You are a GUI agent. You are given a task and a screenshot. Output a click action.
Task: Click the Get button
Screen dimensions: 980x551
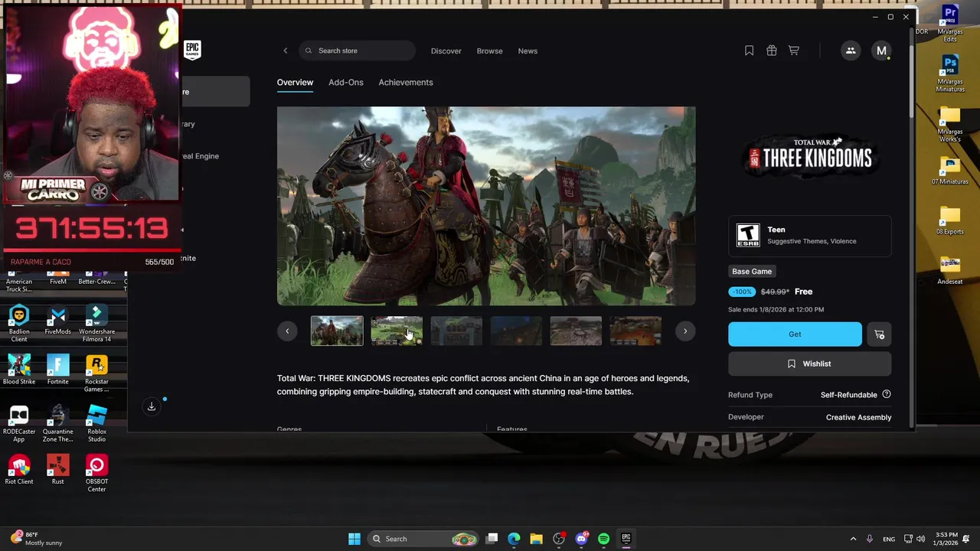point(795,334)
